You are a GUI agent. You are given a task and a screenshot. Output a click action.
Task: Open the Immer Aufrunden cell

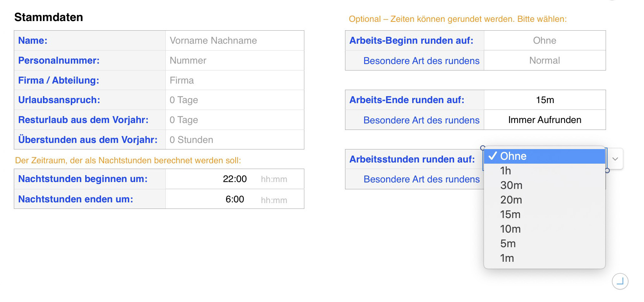[x=544, y=120]
